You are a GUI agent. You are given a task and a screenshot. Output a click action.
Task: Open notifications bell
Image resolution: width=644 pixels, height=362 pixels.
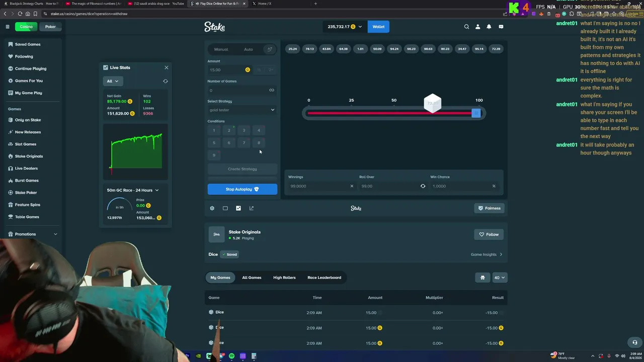489,27
